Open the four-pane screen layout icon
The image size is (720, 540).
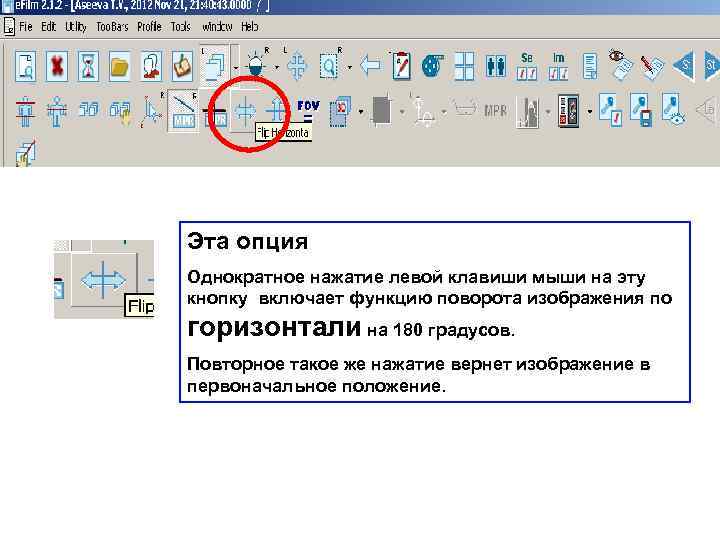pyautogui.click(x=464, y=66)
